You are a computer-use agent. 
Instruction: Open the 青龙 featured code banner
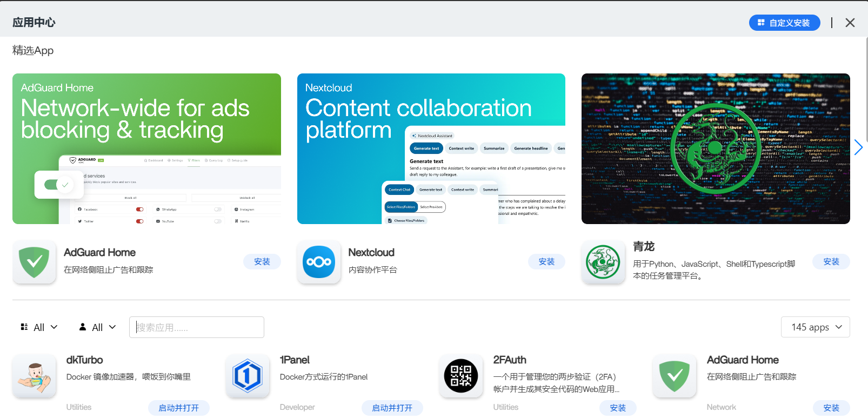(x=716, y=148)
